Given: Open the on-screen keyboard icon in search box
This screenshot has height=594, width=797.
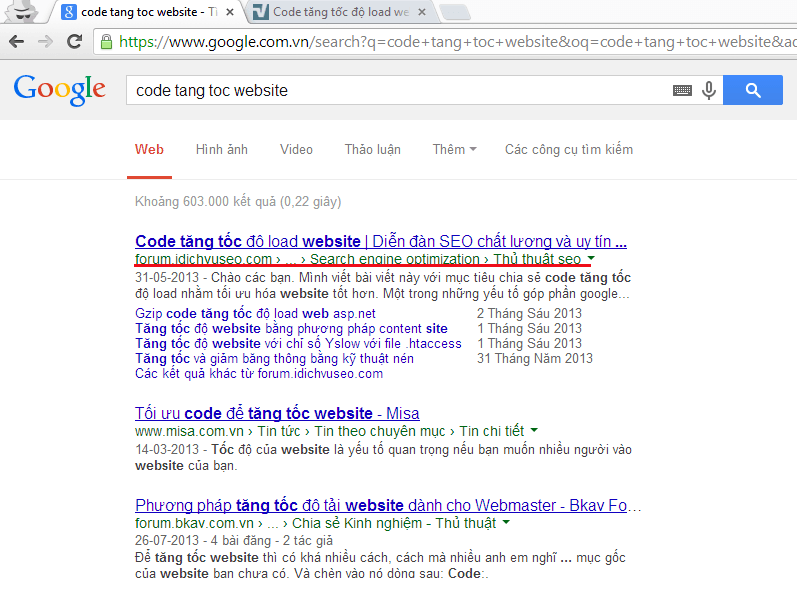Looking at the screenshot, I should [682, 90].
